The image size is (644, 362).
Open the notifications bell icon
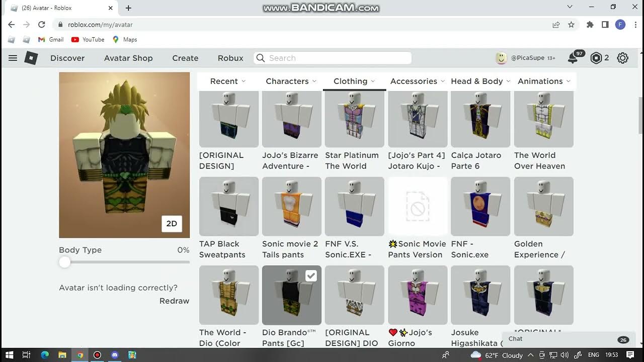[x=573, y=58]
